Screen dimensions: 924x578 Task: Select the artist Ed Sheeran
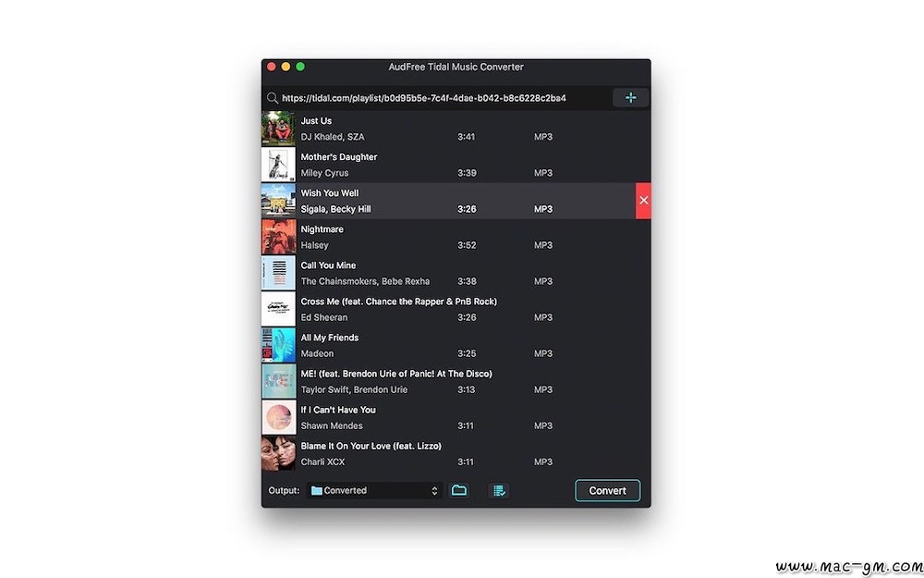324,317
